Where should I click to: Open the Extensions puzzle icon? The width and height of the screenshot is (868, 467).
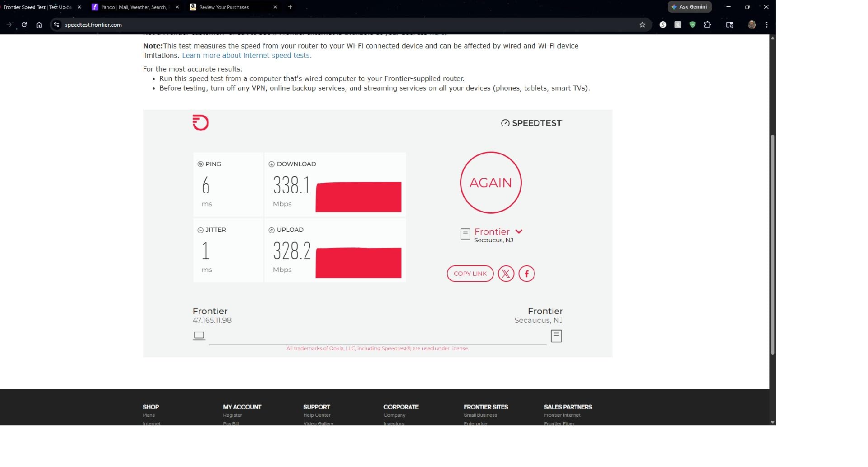[x=708, y=25]
